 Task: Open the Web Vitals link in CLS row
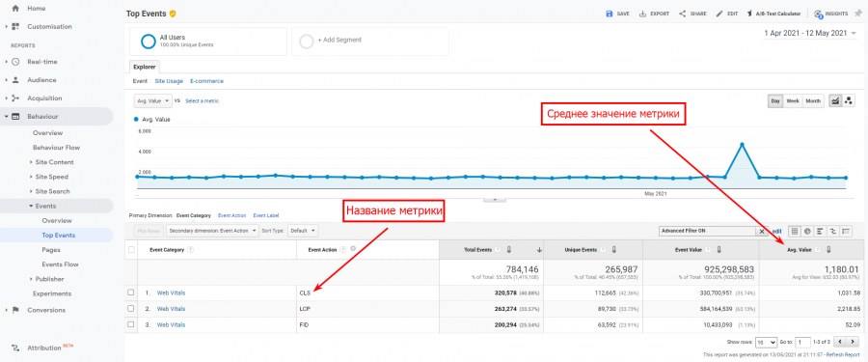171,292
